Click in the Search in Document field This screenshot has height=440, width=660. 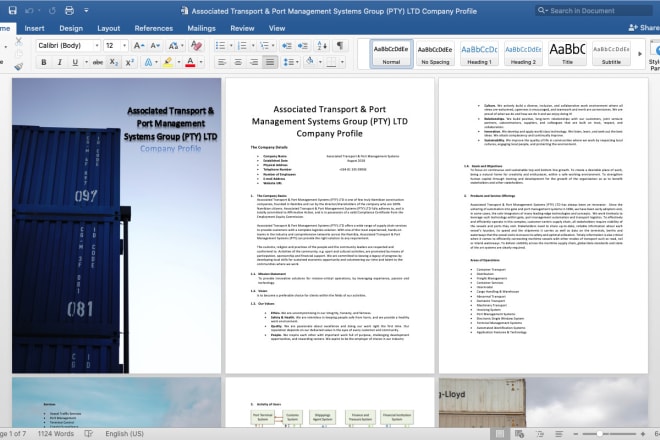click(x=593, y=11)
